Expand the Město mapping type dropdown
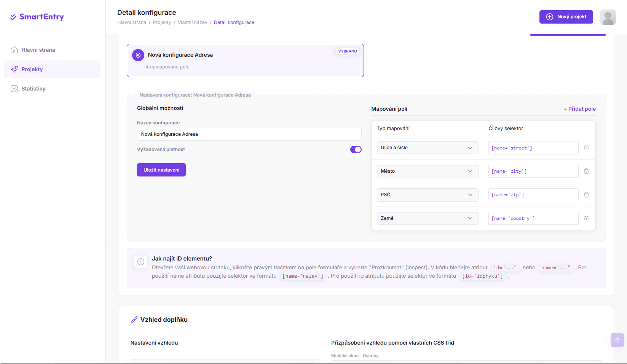The height and width of the screenshot is (364, 627). tap(427, 171)
